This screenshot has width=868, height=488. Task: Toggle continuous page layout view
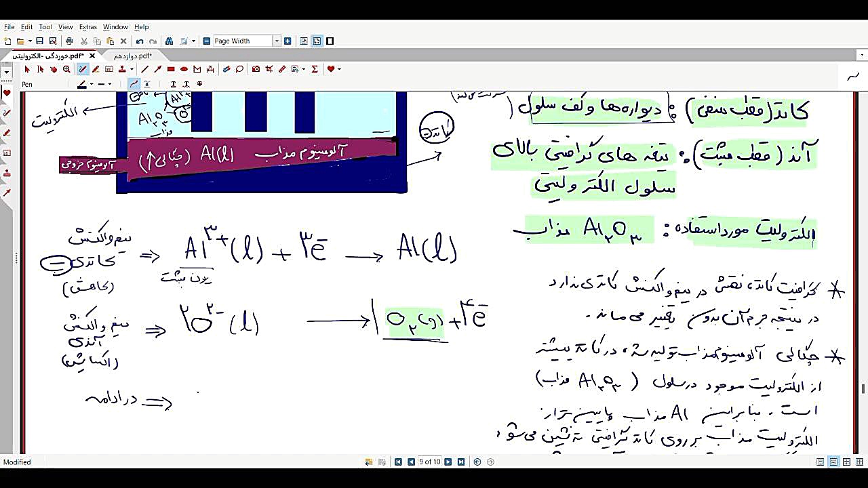point(833,462)
